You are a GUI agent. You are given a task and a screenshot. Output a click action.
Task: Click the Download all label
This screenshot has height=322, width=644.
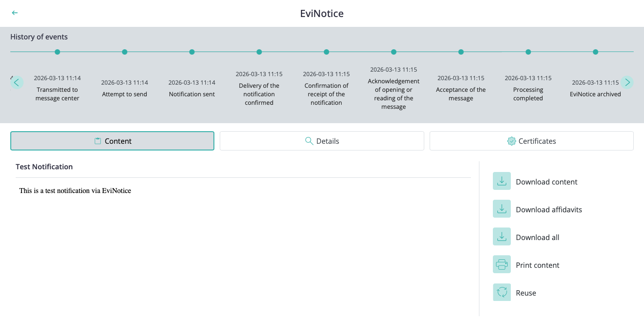[537, 237]
